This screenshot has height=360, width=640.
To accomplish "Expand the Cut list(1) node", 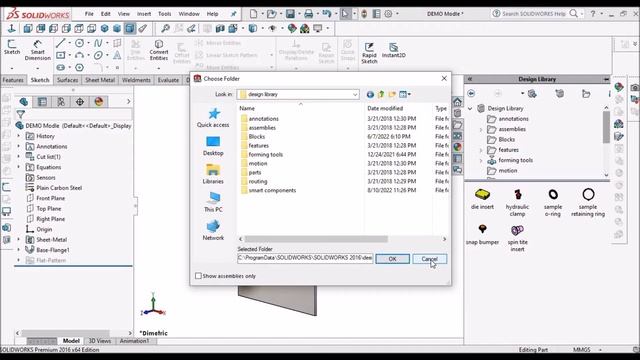I will click(18, 157).
